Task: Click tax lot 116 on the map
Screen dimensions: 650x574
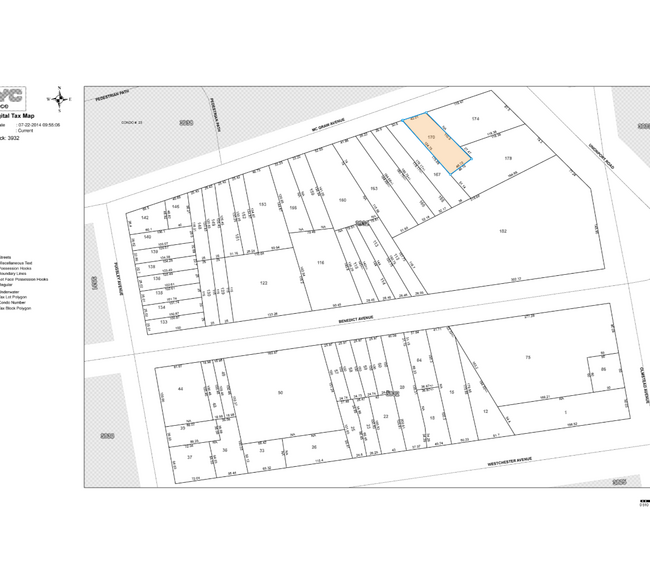Action: [x=321, y=262]
